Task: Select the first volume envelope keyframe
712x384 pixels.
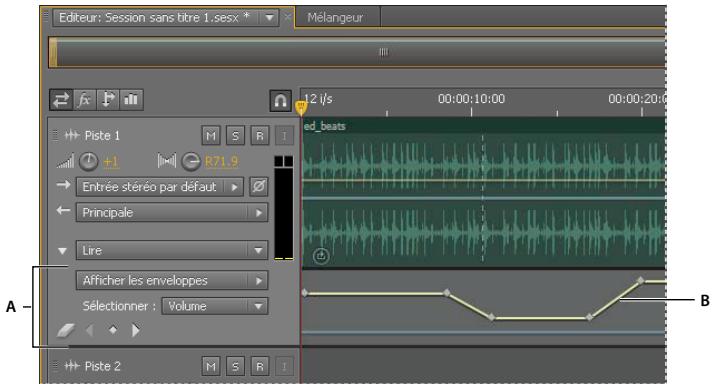Action: [x=305, y=293]
